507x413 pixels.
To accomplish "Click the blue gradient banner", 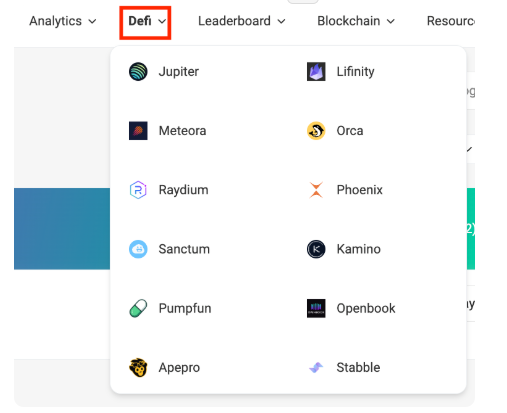I will pos(62,229).
